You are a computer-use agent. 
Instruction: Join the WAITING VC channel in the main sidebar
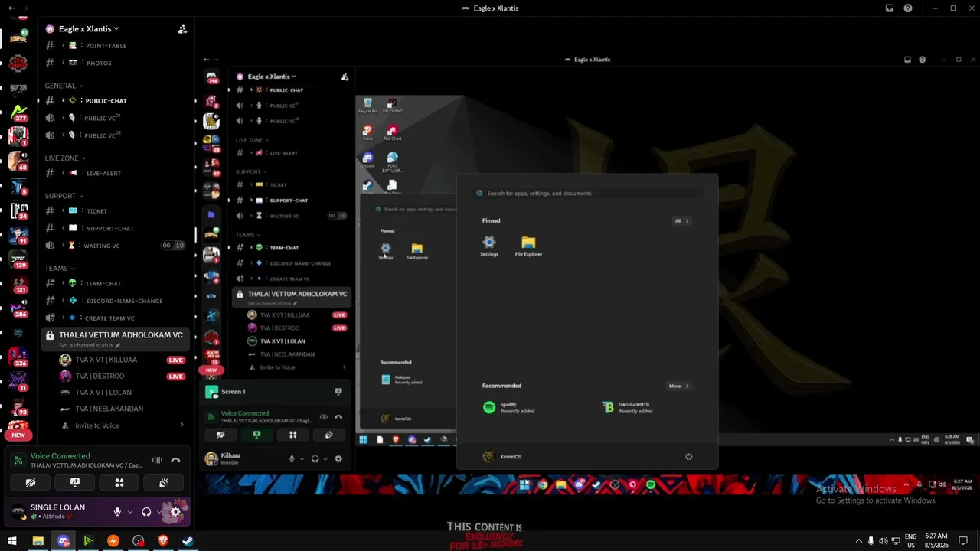tap(116, 246)
